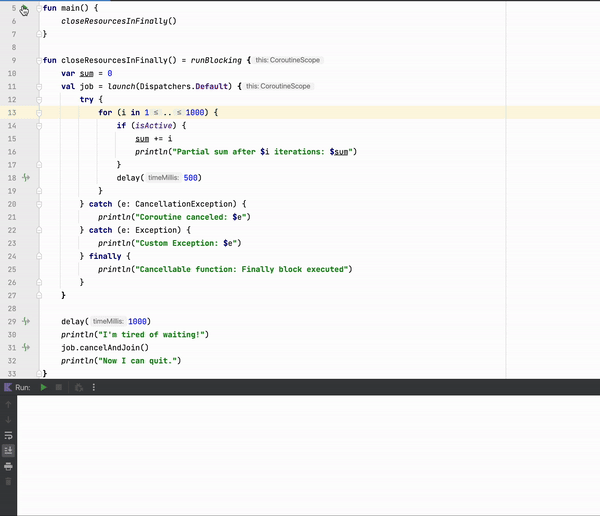This screenshot has width=600, height=516.
Task: Toggle soft-wrap in the Run console sidebar
Action: click(9, 436)
